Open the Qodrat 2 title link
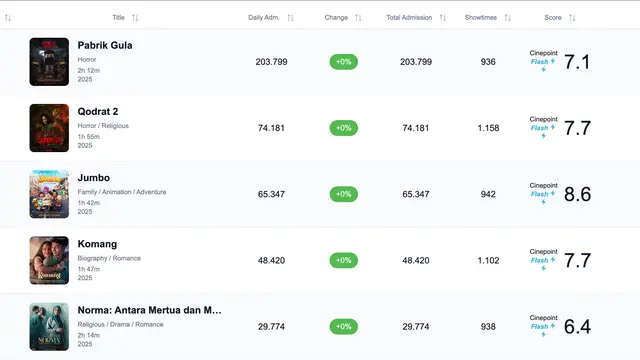The image size is (640, 360). (98, 111)
